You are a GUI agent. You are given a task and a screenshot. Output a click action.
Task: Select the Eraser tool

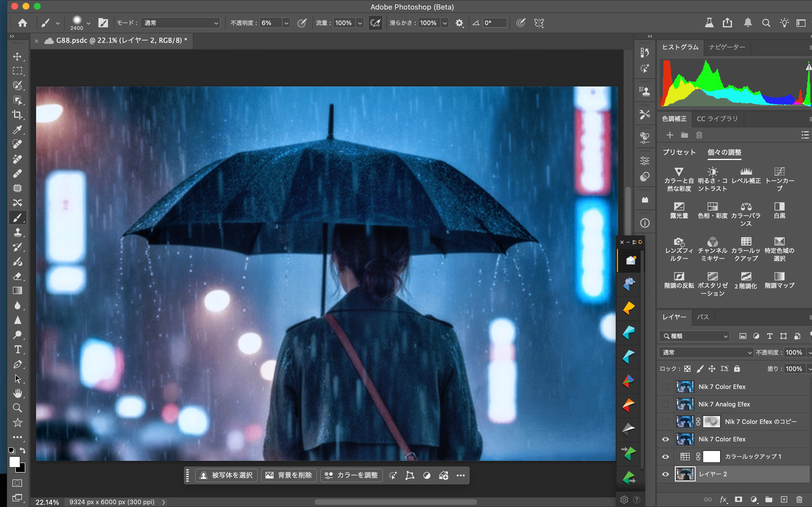[17, 276]
